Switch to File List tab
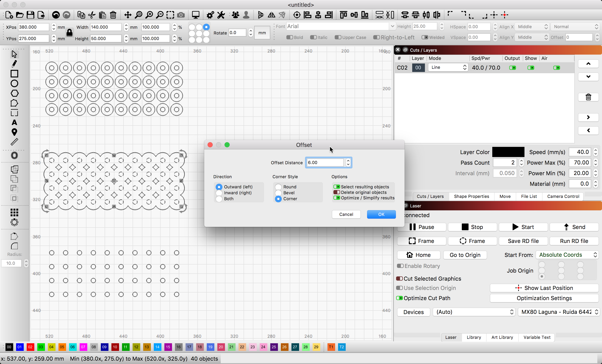The height and width of the screenshot is (364, 602). 529,196
